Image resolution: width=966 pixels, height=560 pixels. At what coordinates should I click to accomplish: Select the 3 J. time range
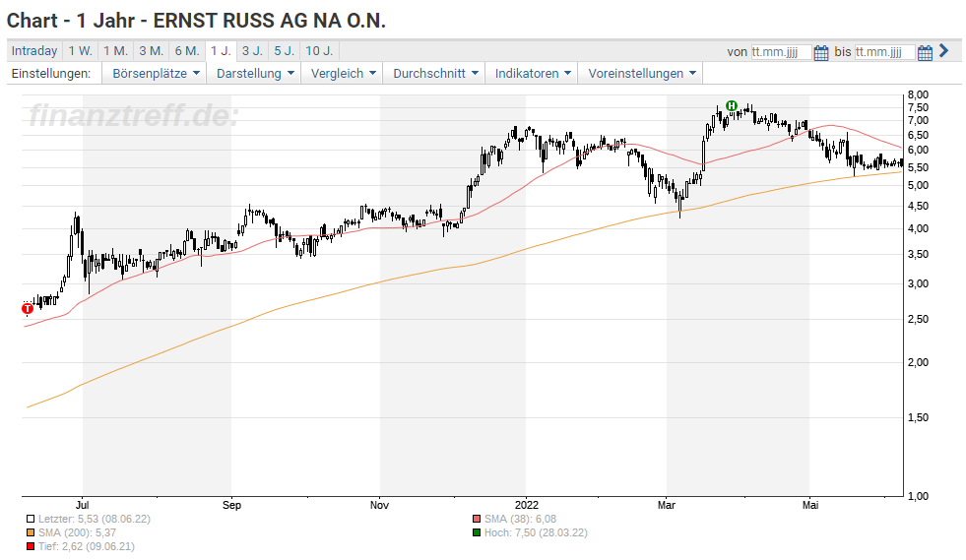tap(252, 51)
